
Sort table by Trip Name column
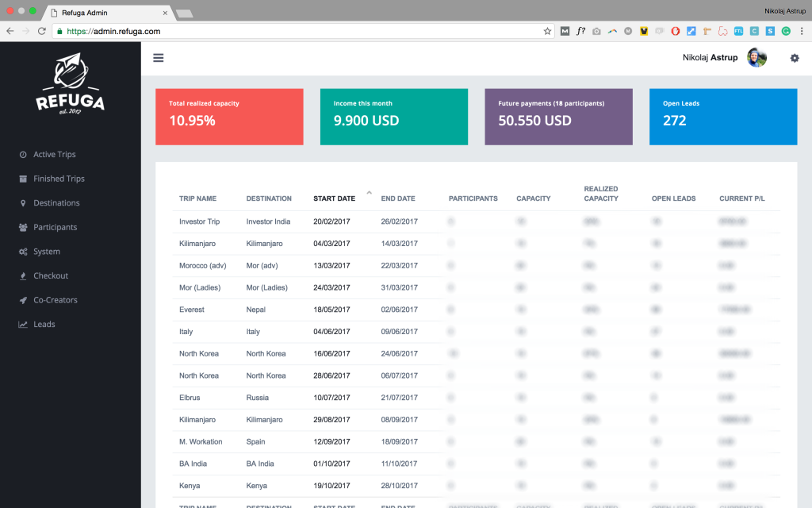197,198
